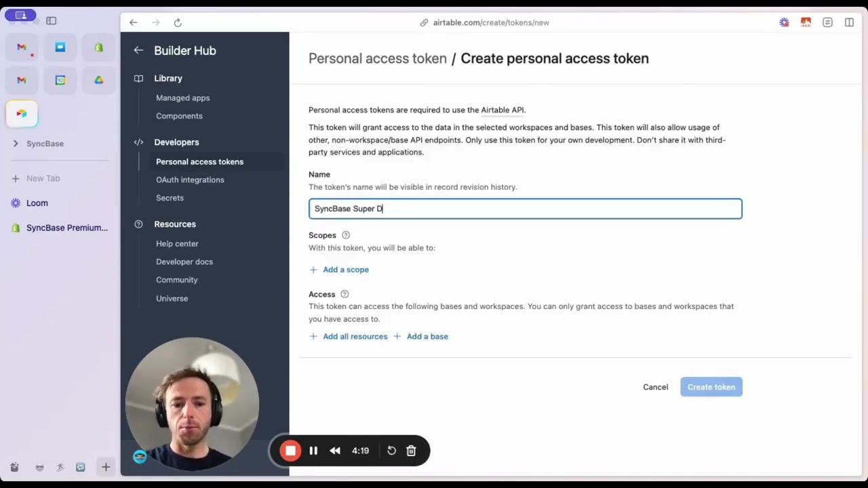The height and width of the screenshot is (488, 868).
Task: Go back with the Builder Hub arrow
Action: point(138,50)
